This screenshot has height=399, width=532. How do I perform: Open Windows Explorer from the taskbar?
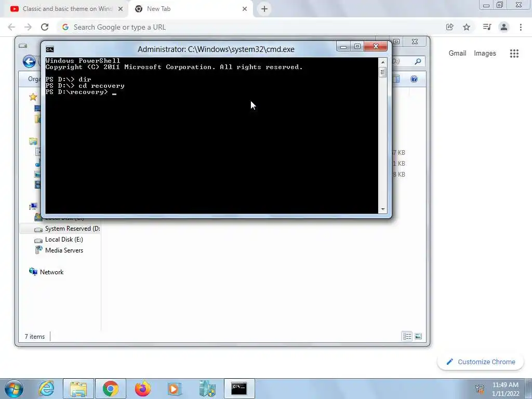78,389
